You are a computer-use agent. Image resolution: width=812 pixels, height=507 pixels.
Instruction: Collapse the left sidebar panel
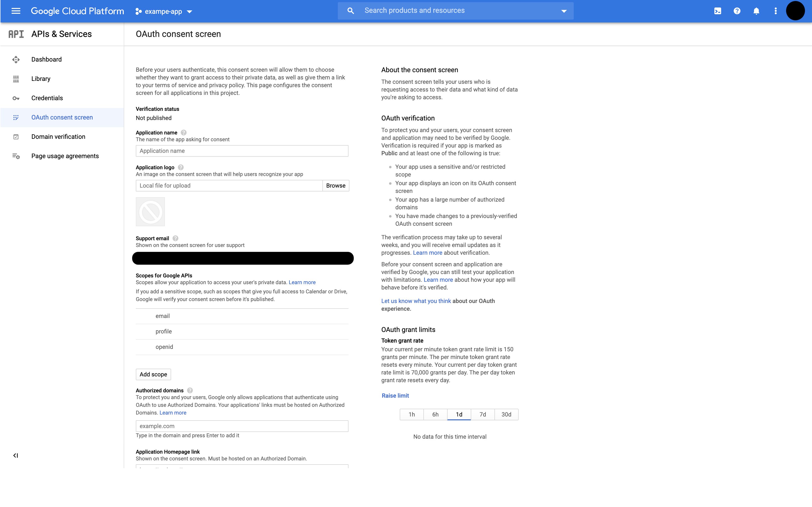[x=15, y=455]
